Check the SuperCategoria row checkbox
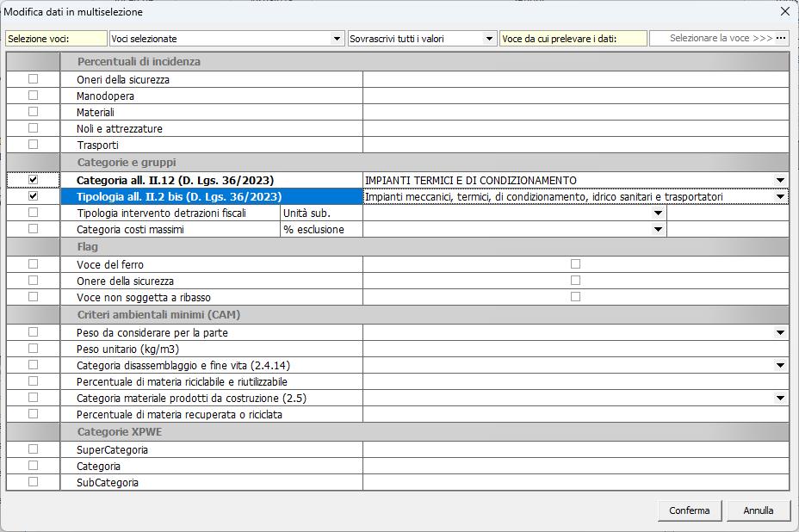799x532 pixels. (x=34, y=449)
